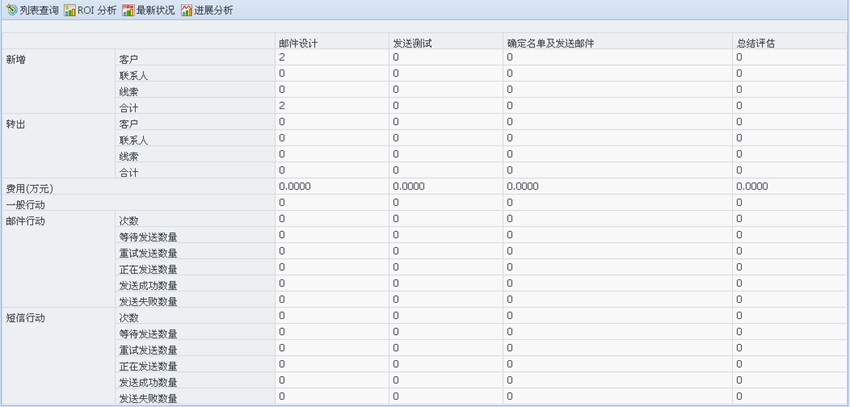Image resolution: width=850 pixels, height=407 pixels.
Task: Click 一般行动 value under 总结评估
Action: coord(739,202)
